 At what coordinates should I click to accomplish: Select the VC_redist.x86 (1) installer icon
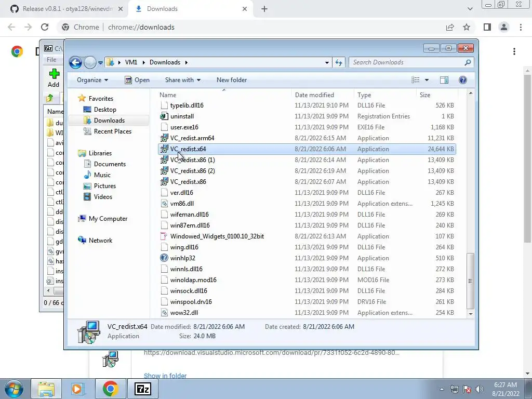[x=164, y=160]
